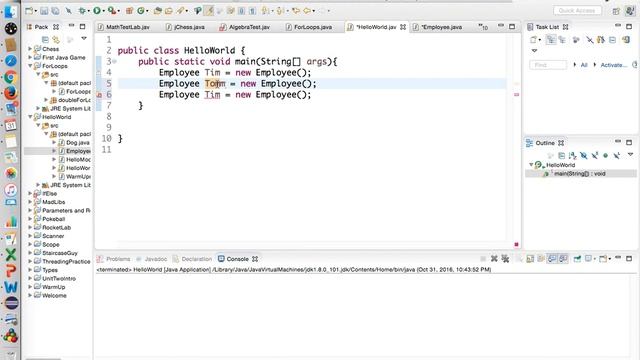Click the New Task icon in Task List

(533, 40)
